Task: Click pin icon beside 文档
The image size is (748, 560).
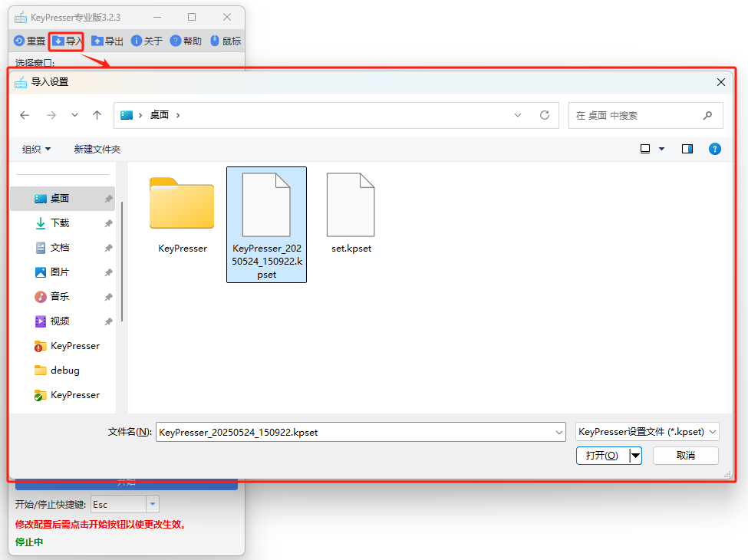Action: [108, 248]
